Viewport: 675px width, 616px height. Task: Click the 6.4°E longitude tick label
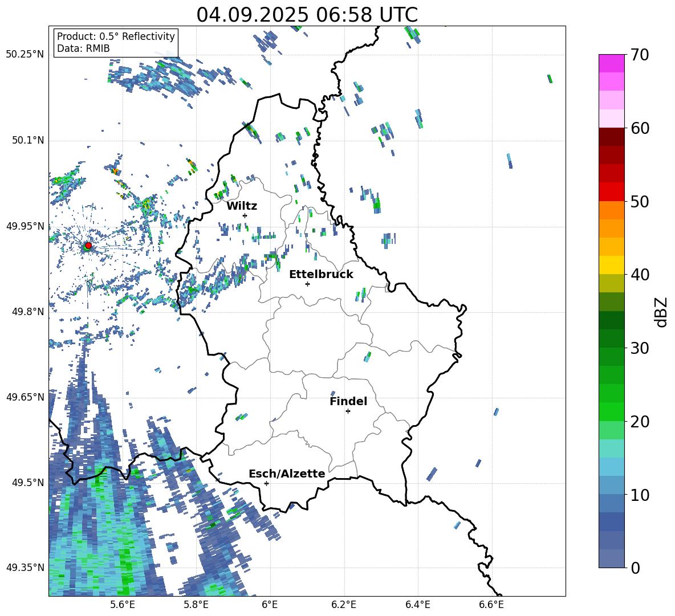[417, 605]
